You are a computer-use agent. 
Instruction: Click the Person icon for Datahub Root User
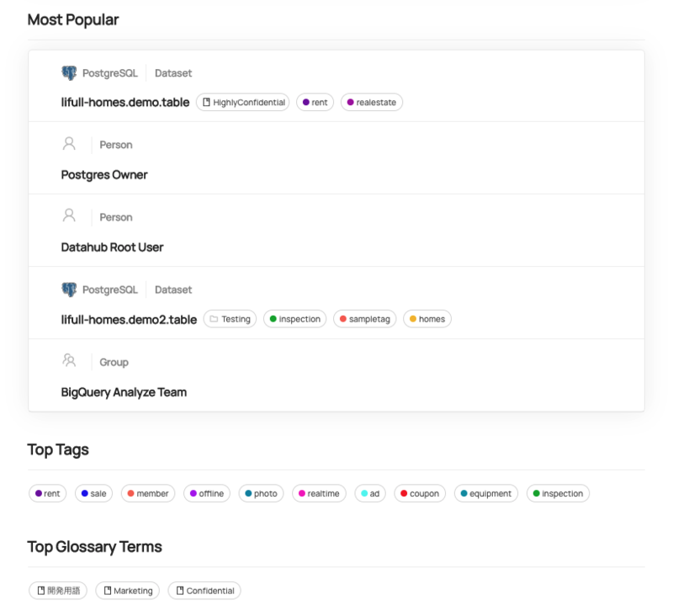coord(69,216)
